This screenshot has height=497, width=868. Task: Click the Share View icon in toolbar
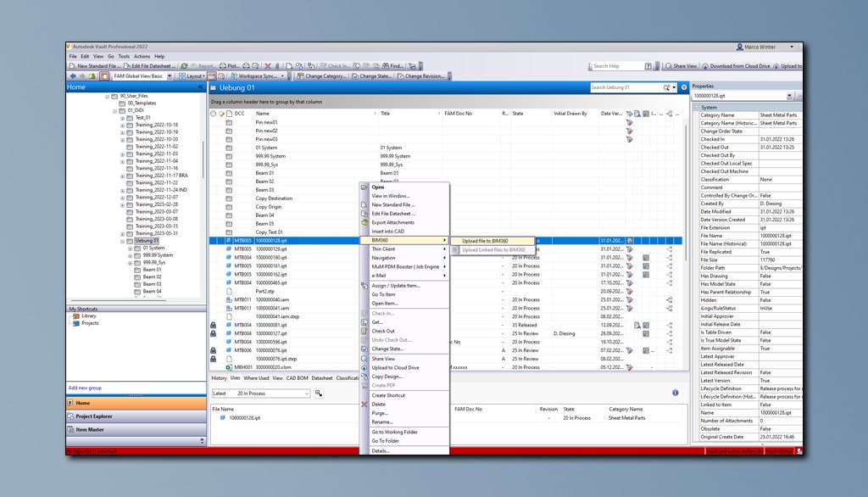[x=669, y=65]
